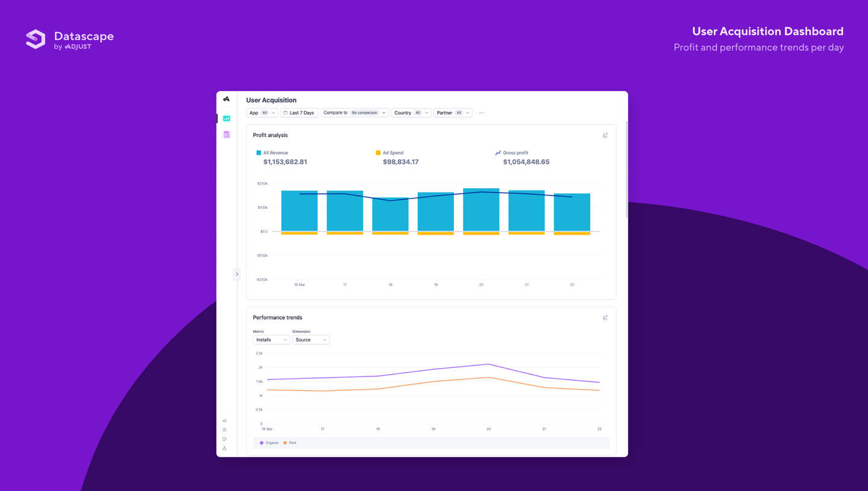Image resolution: width=868 pixels, height=491 pixels.
Task: Toggle the All Revenue legend entry
Action: click(259, 153)
